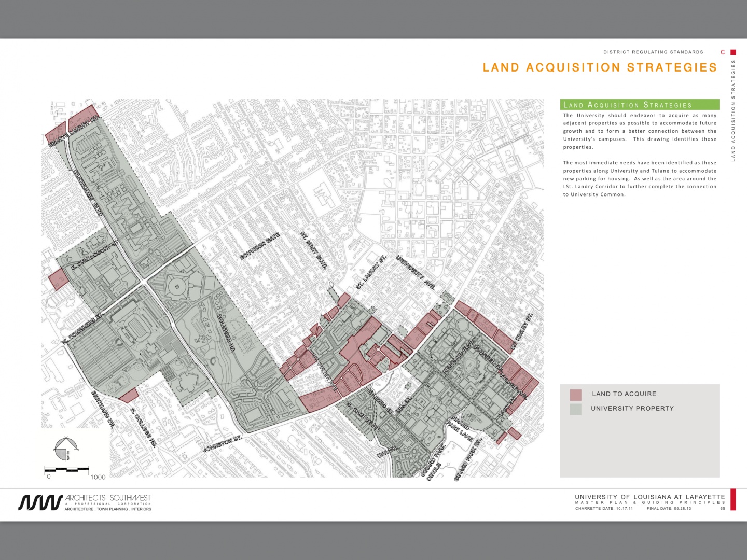Click the vertical Land Acquisition Strategies side text
The image size is (747, 560).
point(734,110)
